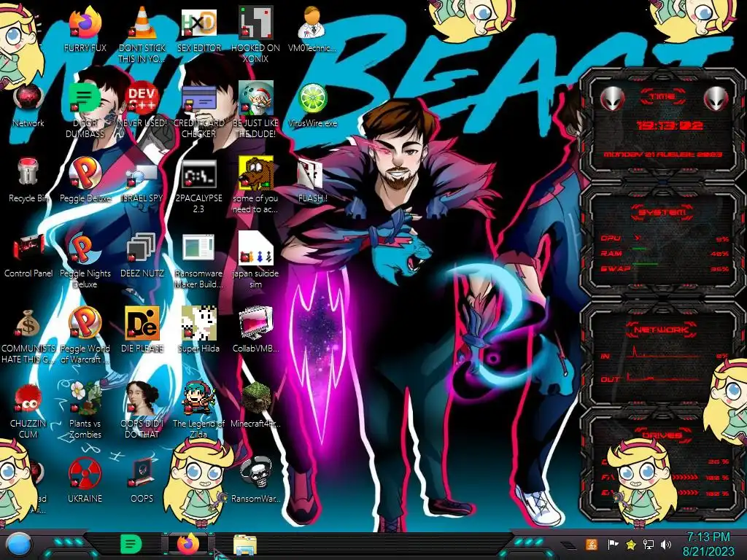
Task: Switch to Firefox in the taskbar
Action: [188, 543]
